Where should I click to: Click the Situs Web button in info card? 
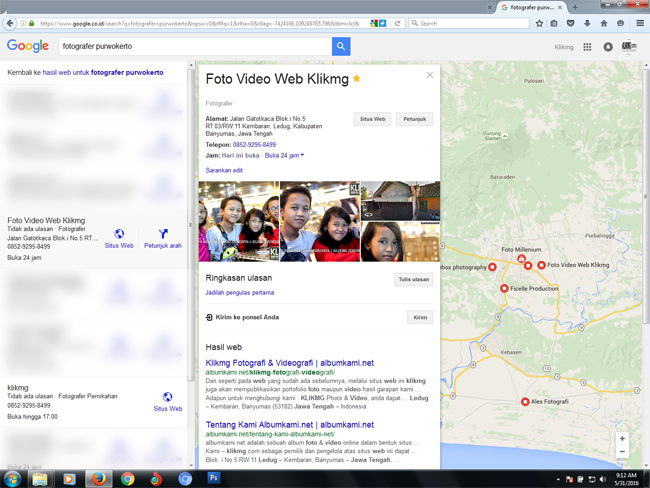pos(372,119)
